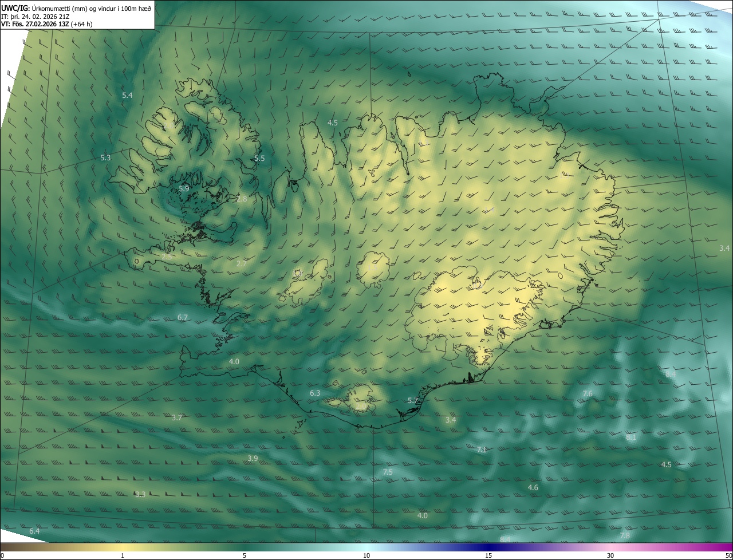Viewport: 733px width, 560px height.
Task: Select the 5.9 value in Westfjords
Action: click(x=184, y=188)
